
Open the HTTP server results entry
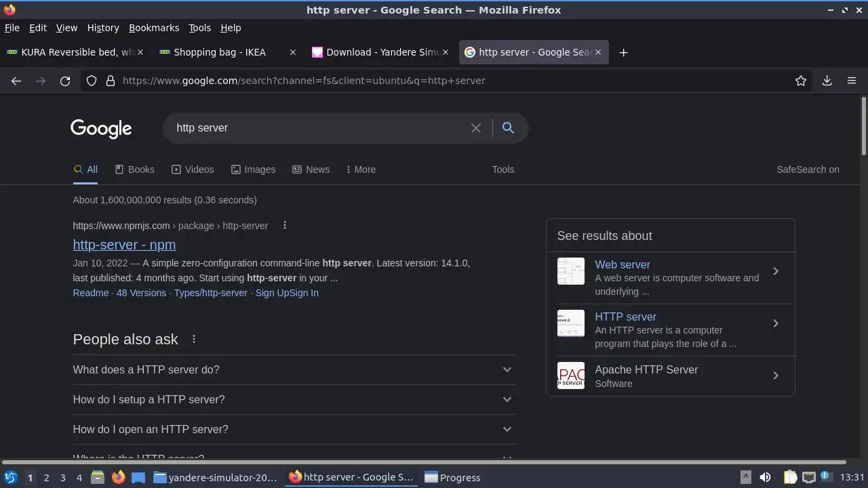670,330
